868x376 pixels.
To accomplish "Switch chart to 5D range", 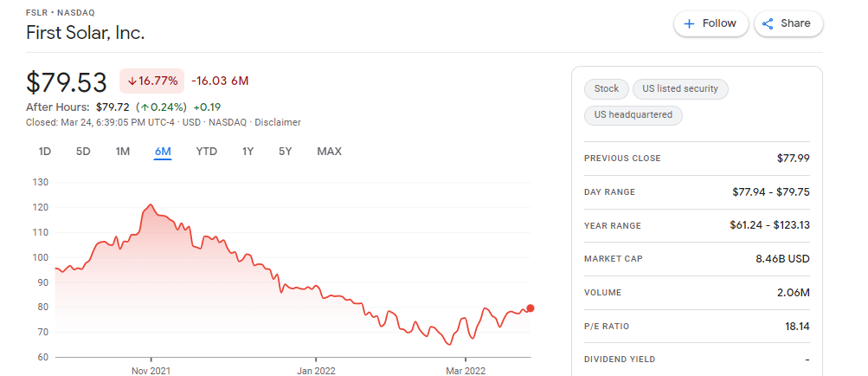I will coord(83,152).
